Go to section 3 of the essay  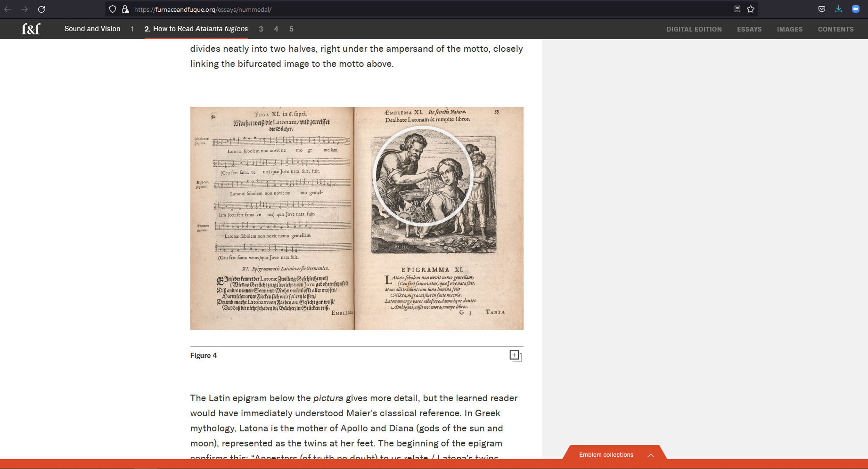pos(261,29)
